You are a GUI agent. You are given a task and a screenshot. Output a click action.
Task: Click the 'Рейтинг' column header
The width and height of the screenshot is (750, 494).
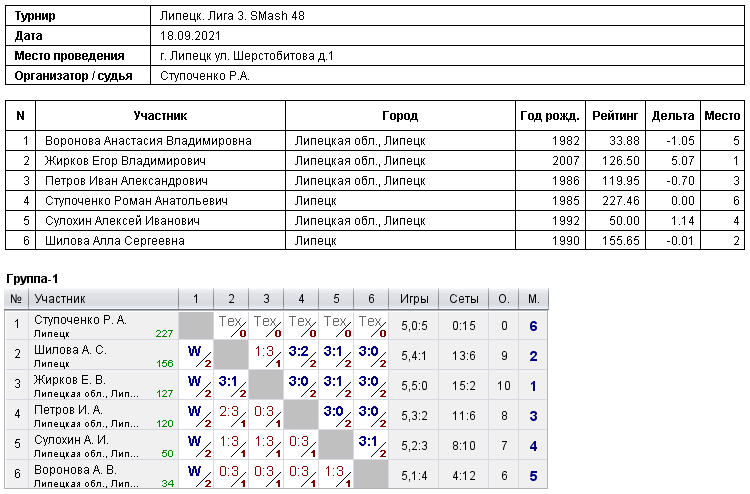615,116
